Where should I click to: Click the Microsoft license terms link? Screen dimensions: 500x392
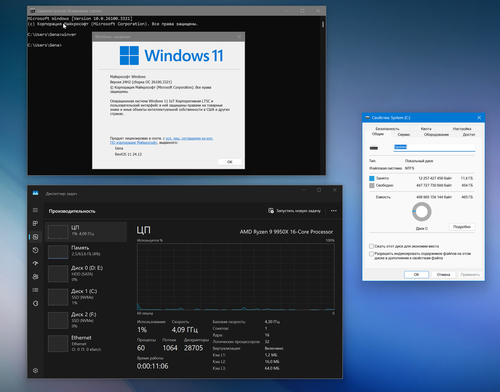click(x=161, y=140)
